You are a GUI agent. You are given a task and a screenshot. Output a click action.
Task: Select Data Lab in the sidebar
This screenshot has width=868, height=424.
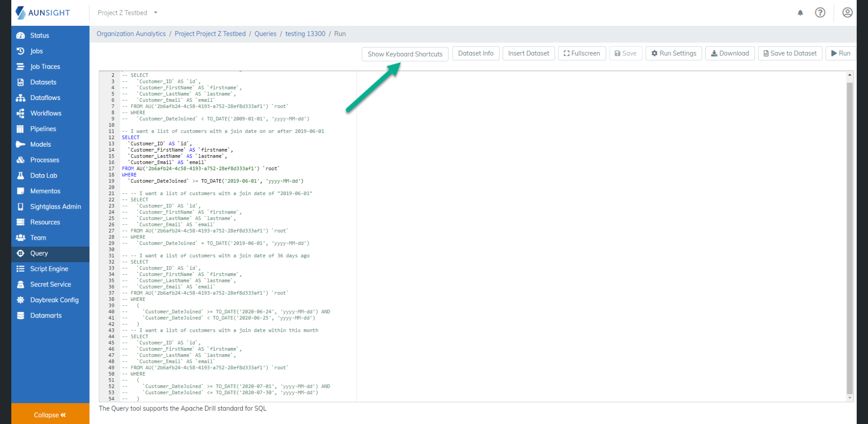(43, 176)
